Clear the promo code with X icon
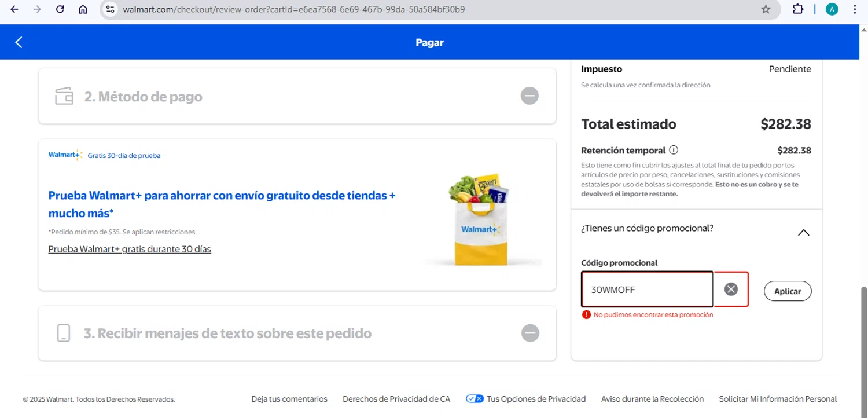868x418 pixels. 731,289
